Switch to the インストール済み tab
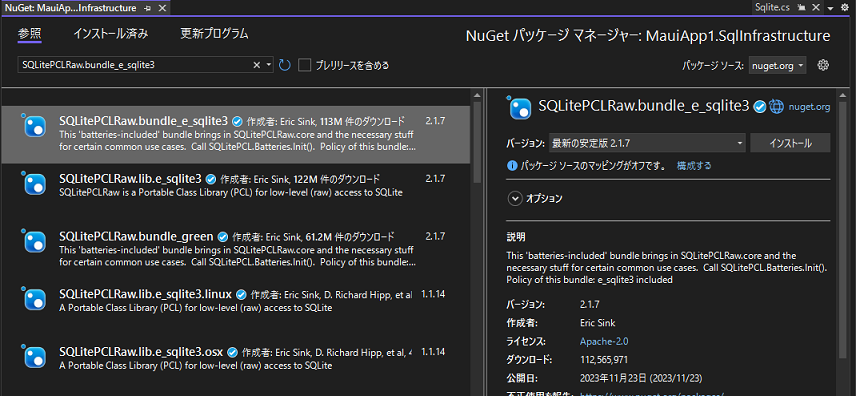856x396 pixels. pyautogui.click(x=111, y=34)
